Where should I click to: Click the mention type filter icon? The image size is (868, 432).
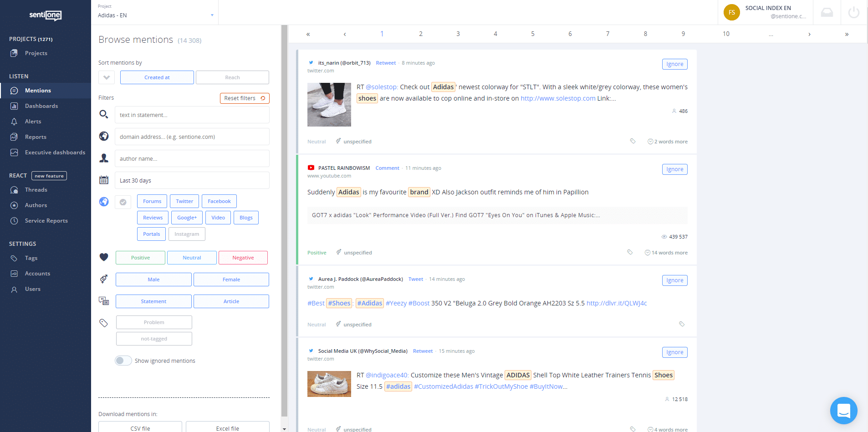[x=104, y=301]
